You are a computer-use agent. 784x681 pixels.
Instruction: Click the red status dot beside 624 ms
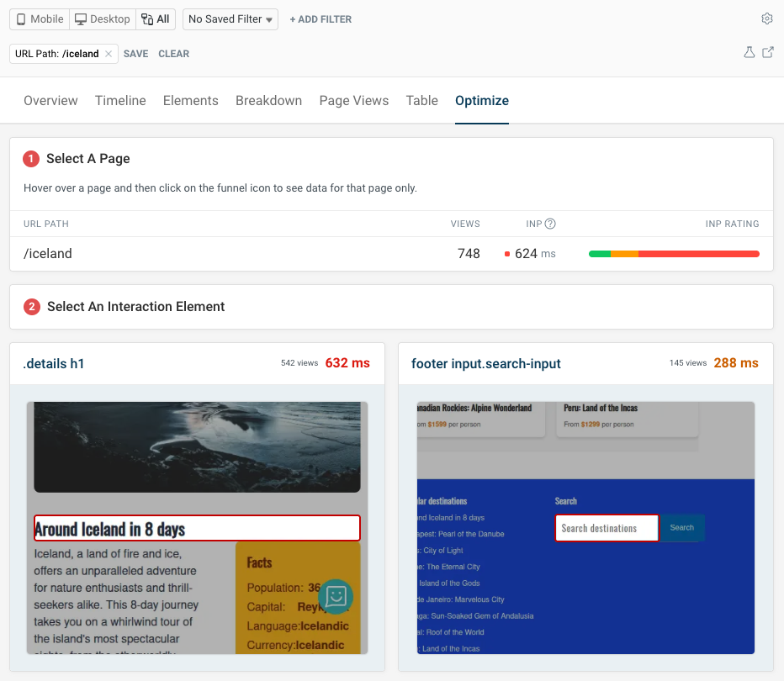pyautogui.click(x=506, y=253)
